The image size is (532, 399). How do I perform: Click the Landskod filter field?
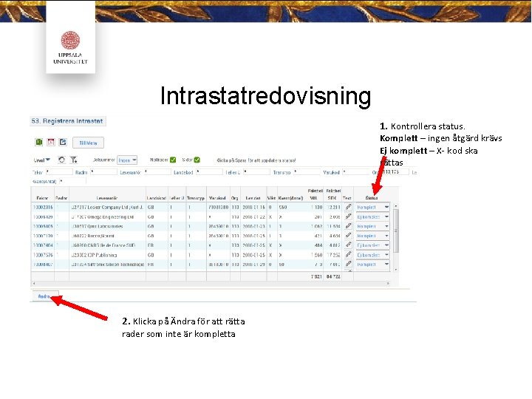209,172
